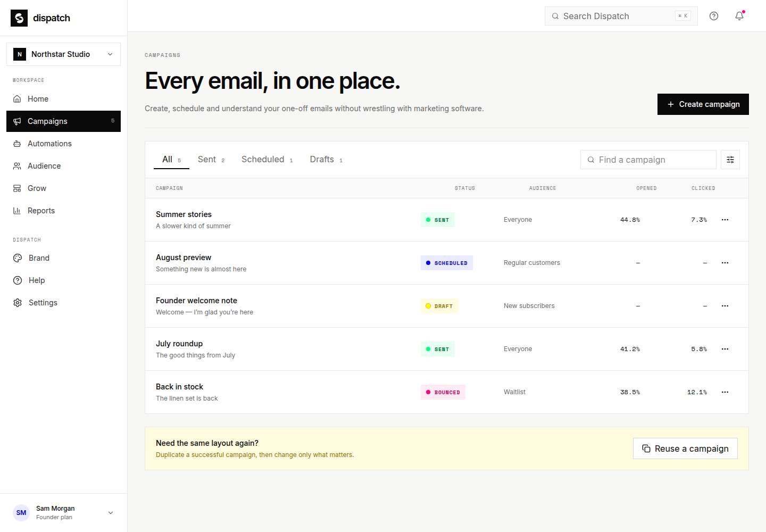Click the 5.8% clicked value
The width and height of the screenshot is (766, 532).
[x=699, y=349]
